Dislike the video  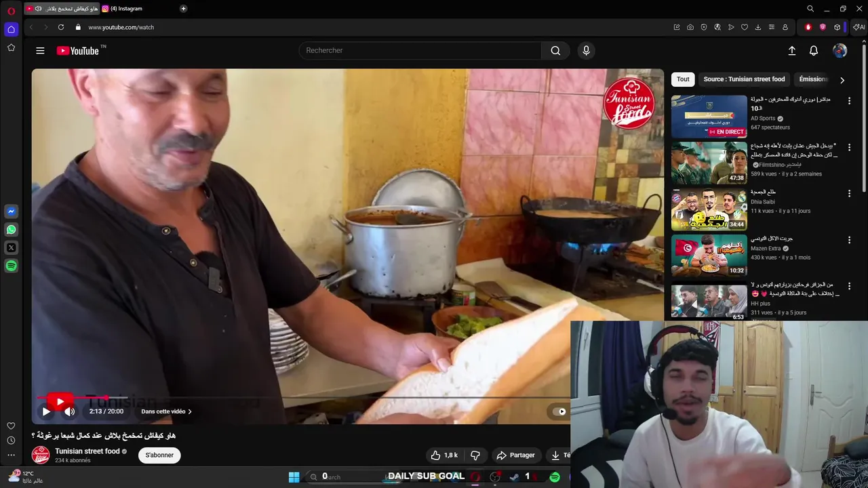(x=475, y=455)
